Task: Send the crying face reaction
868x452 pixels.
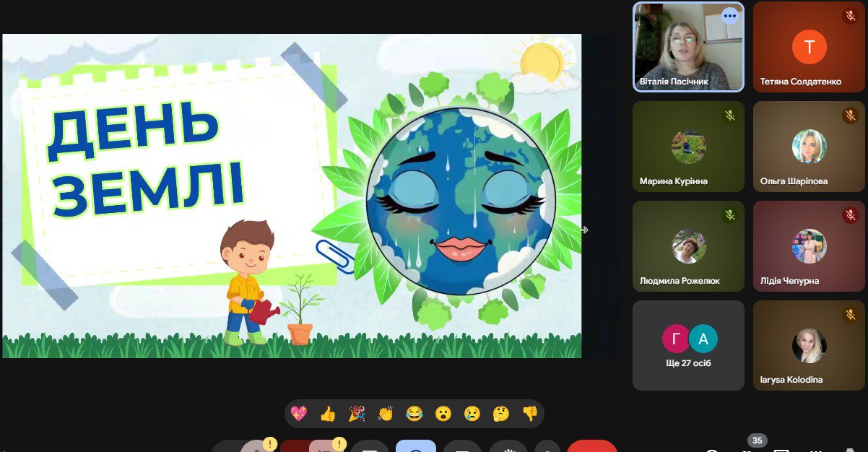Action: [x=472, y=414]
